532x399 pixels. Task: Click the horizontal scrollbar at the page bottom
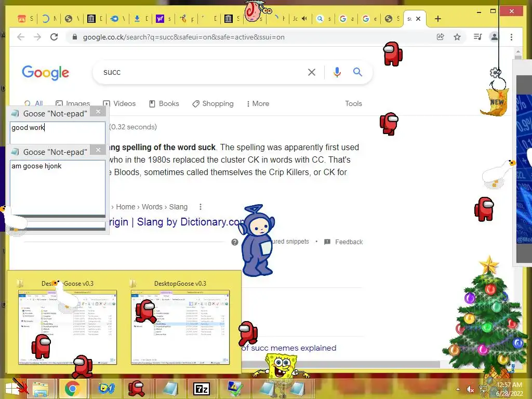pyautogui.click(x=341, y=364)
